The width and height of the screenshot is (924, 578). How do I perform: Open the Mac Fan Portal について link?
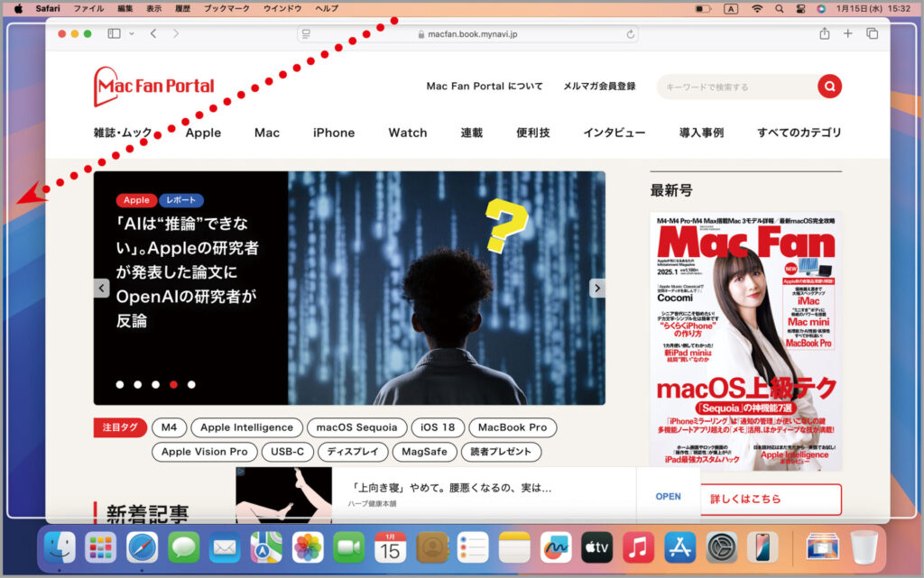click(485, 86)
